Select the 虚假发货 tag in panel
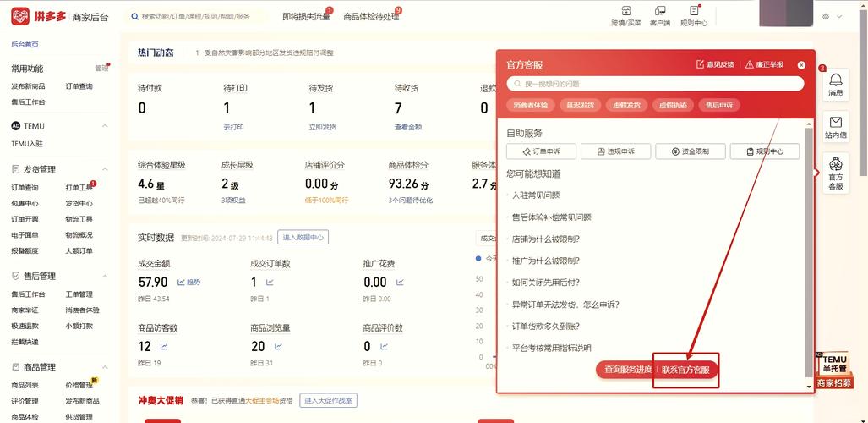 tap(626, 105)
